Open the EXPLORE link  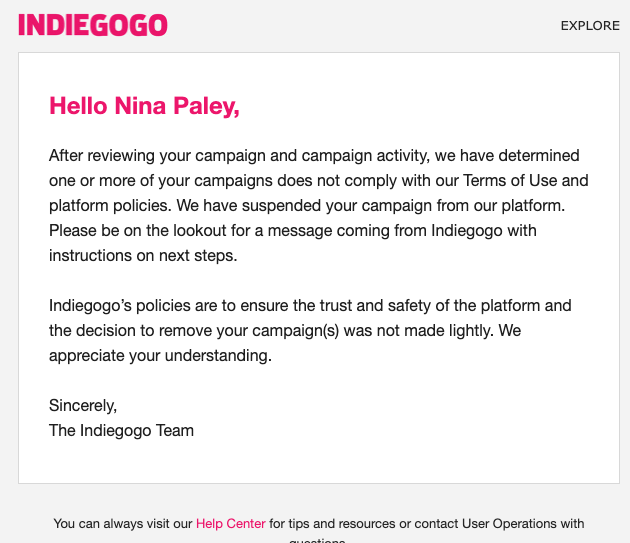tap(590, 26)
